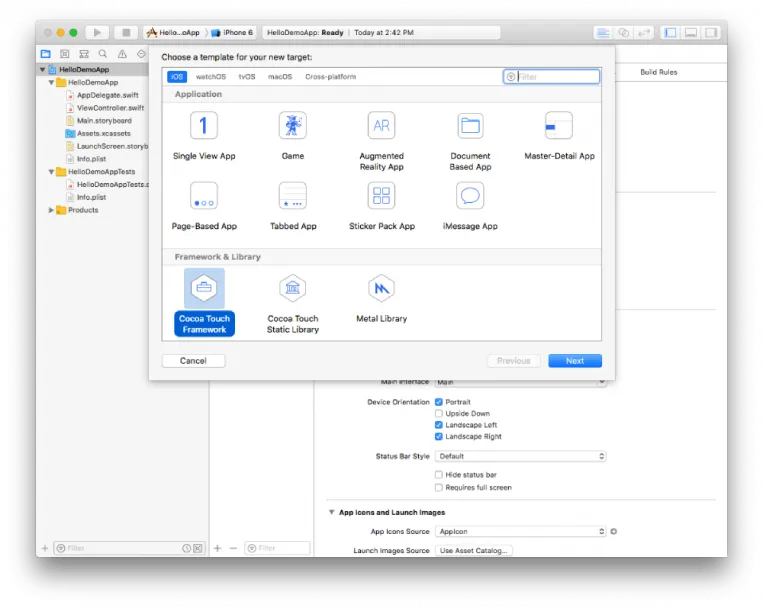The height and width of the screenshot is (608, 763).
Task: Show the Standard editor
Action: point(603,33)
